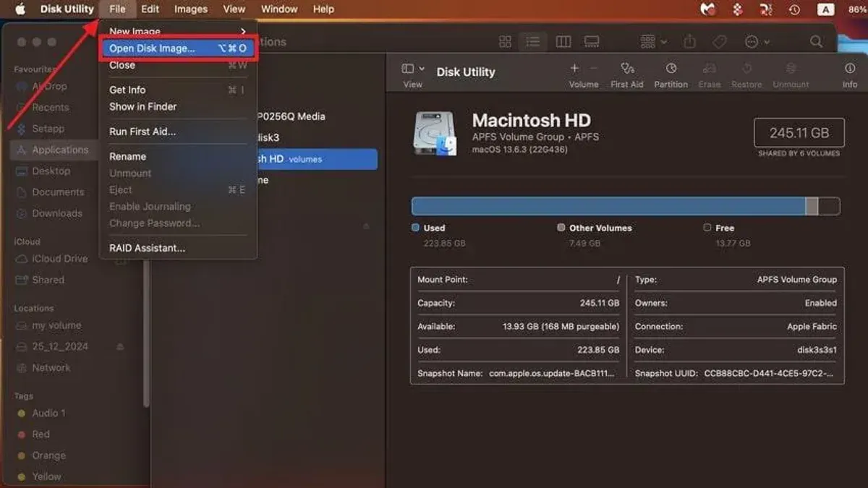Image resolution: width=868 pixels, height=488 pixels.
Task: Click the keyboard input source icon
Action: coord(825,9)
